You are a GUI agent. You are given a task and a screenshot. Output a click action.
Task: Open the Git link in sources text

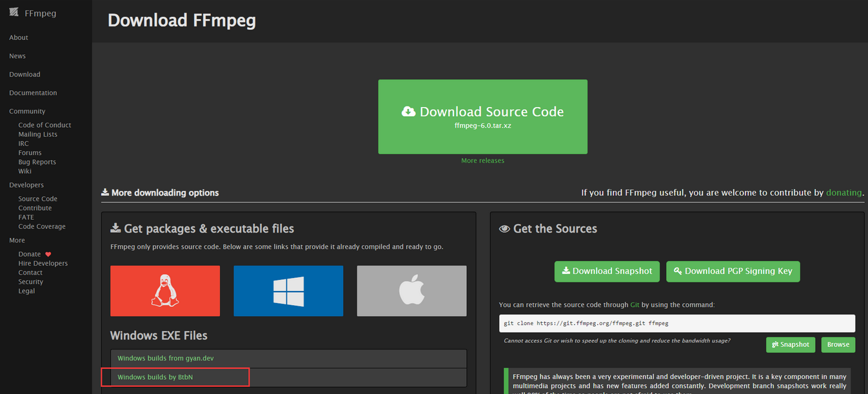tap(635, 304)
